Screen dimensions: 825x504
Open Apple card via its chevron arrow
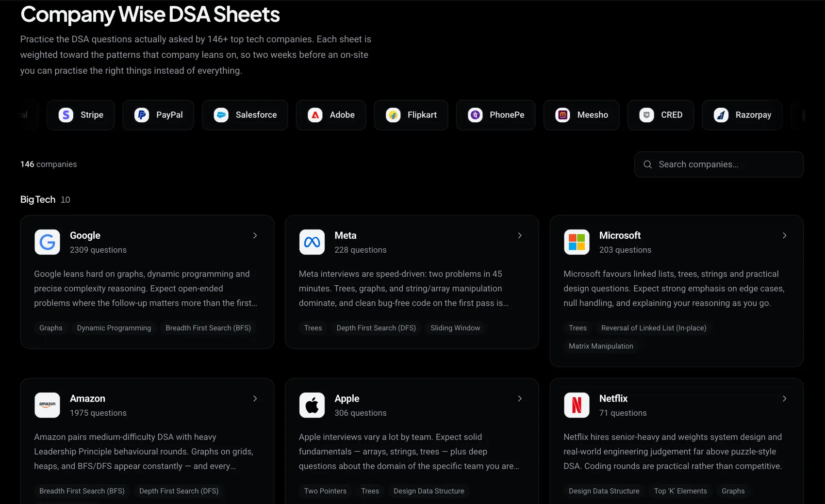[x=520, y=398]
